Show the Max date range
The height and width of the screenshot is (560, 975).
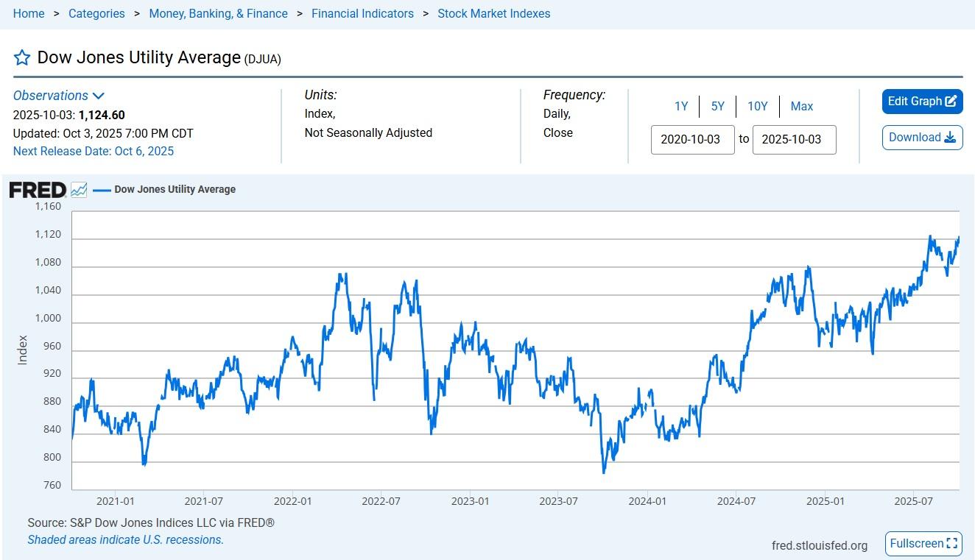(x=801, y=107)
